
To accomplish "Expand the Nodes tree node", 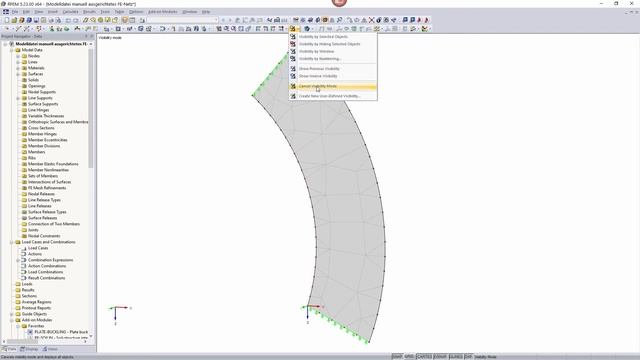I will tap(18, 56).
